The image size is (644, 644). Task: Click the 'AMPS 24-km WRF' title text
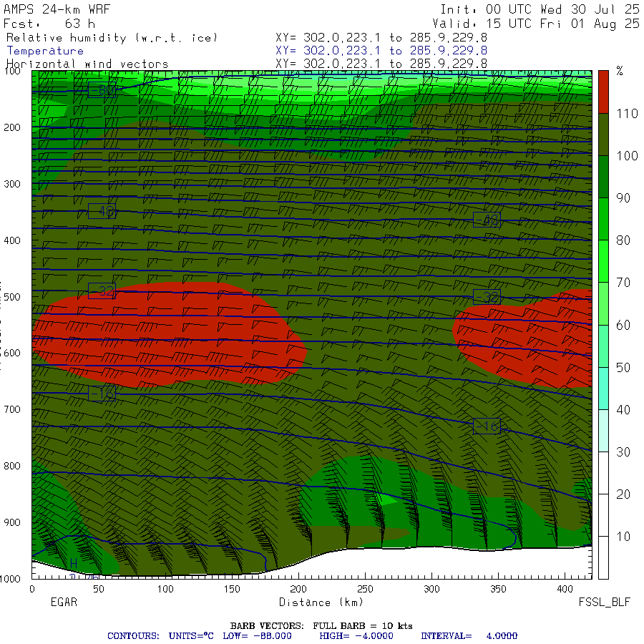pyautogui.click(x=57, y=9)
